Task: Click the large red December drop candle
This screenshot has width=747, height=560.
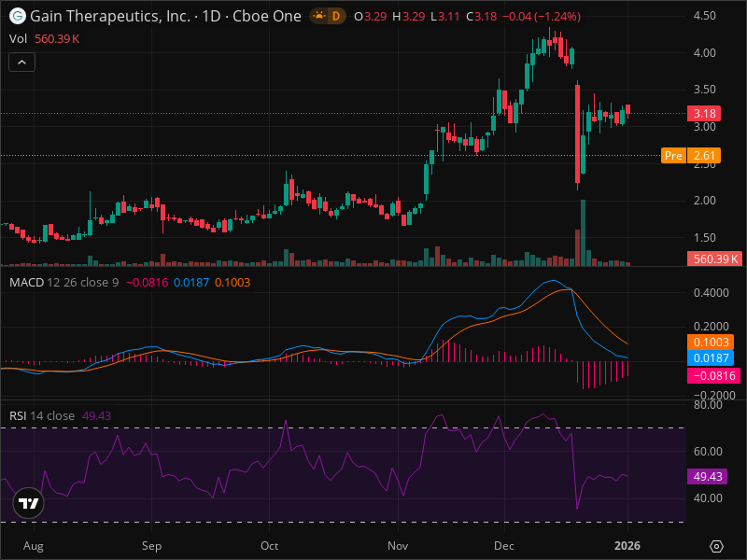Action: click(578, 134)
